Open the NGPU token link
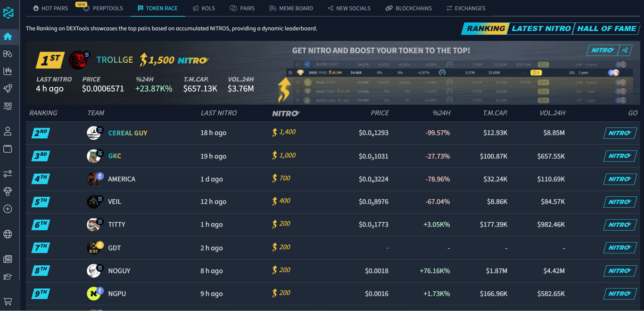Image resolution: width=644 pixels, height=311 pixels. (117, 294)
